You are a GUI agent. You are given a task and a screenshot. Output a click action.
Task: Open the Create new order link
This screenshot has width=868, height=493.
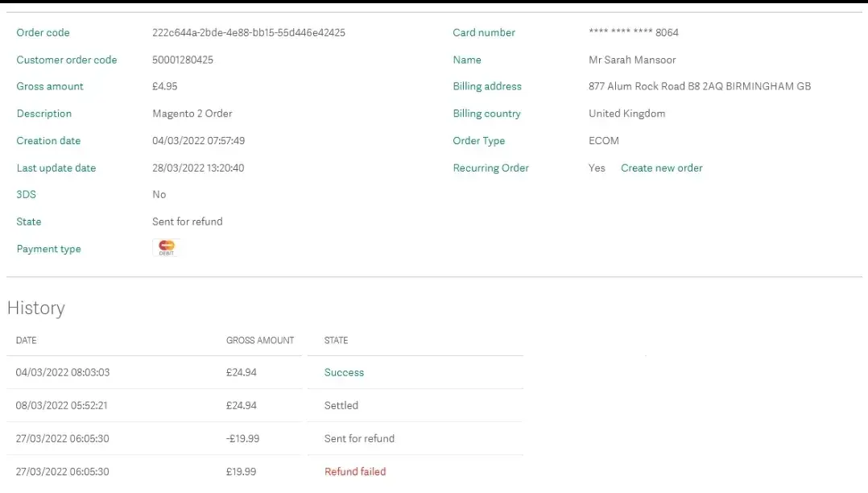pyautogui.click(x=661, y=168)
